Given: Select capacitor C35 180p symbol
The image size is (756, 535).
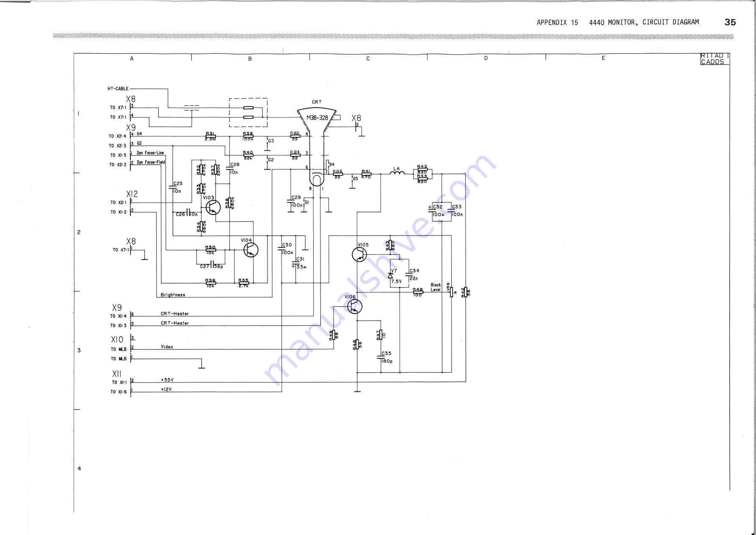Looking at the screenshot, I should [381, 358].
